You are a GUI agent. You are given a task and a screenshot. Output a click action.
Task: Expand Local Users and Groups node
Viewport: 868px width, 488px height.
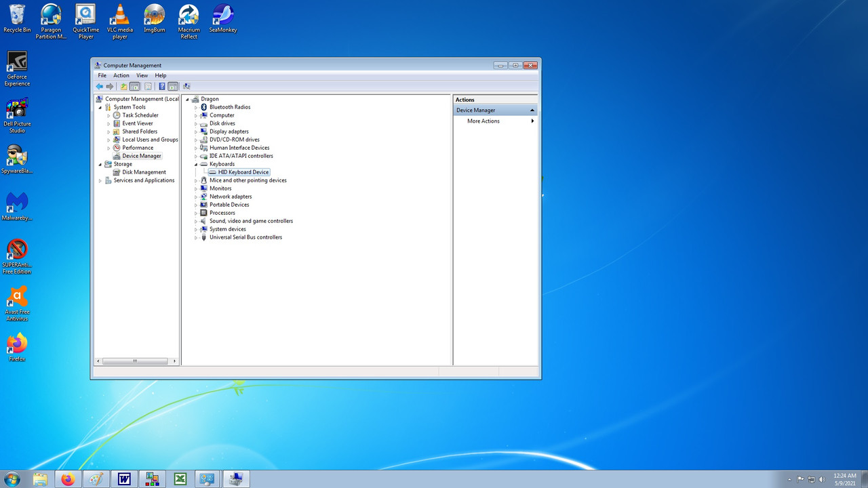(x=108, y=140)
